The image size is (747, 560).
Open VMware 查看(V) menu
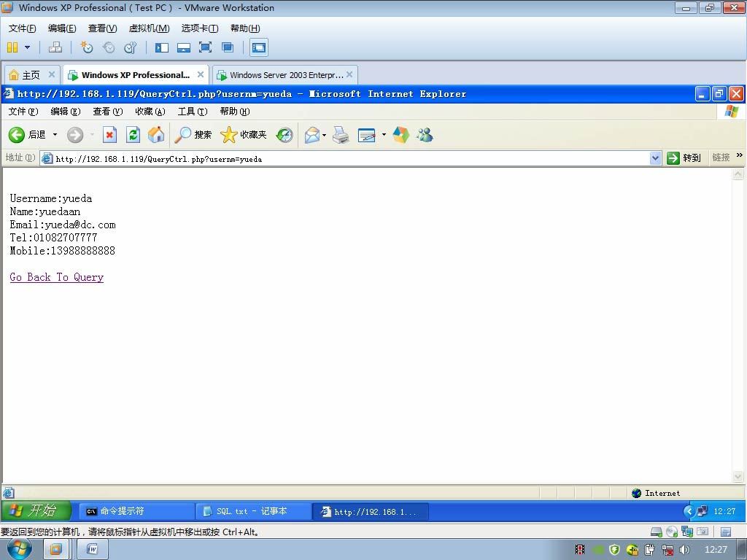pyautogui.click(x=102, y=28)
